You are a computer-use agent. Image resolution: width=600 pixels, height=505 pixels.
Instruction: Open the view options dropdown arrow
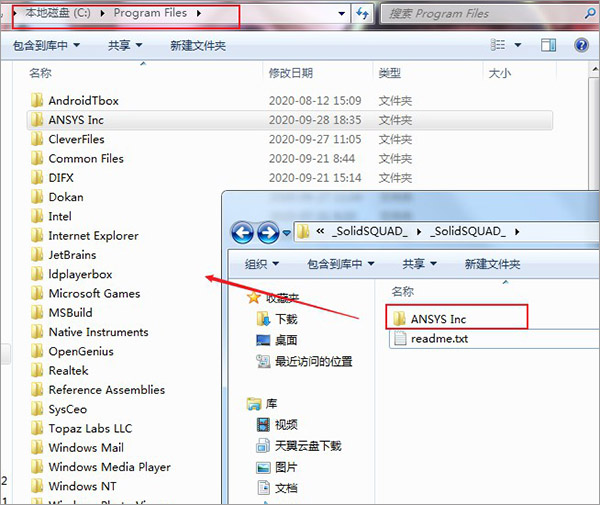(x=518, y=45)
